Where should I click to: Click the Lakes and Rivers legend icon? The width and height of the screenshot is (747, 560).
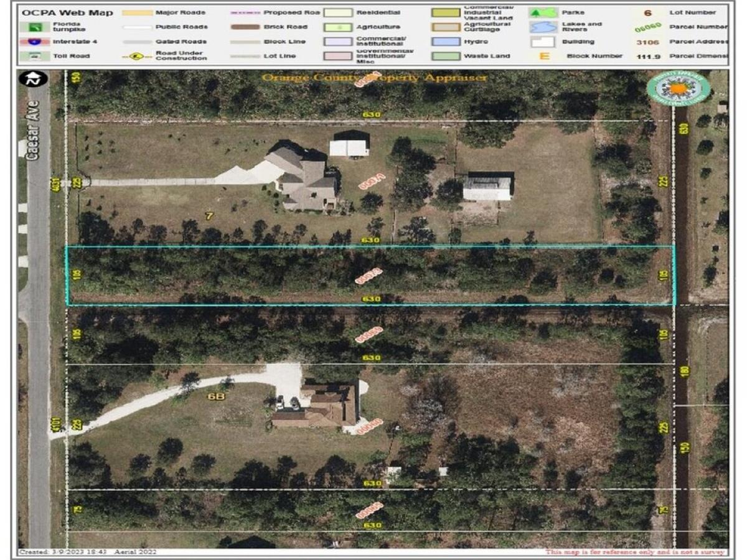543,27
